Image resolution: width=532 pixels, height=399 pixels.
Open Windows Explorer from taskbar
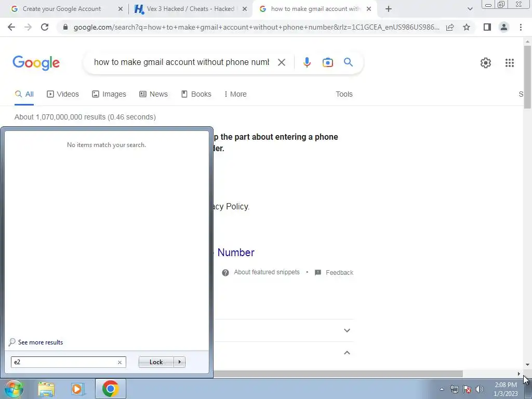point(46,389)
